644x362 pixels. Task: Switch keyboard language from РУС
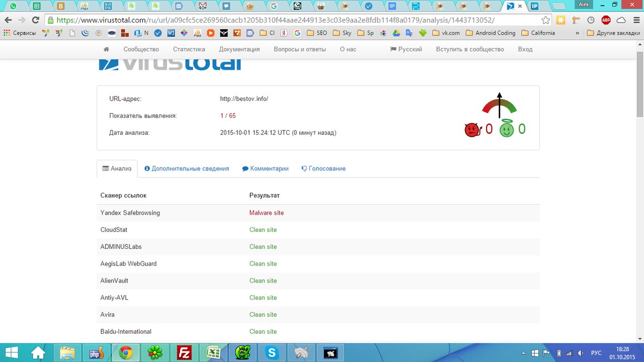[596, 352]
